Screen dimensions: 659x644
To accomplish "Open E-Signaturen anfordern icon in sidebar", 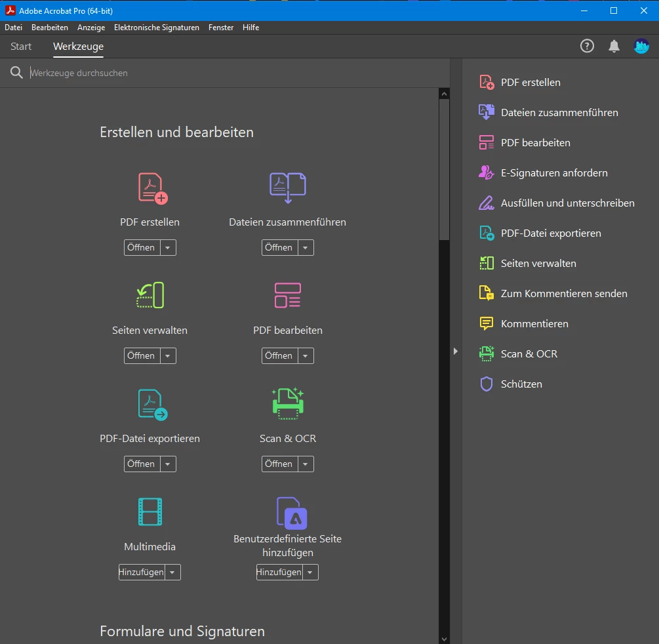I will (487, 172).
